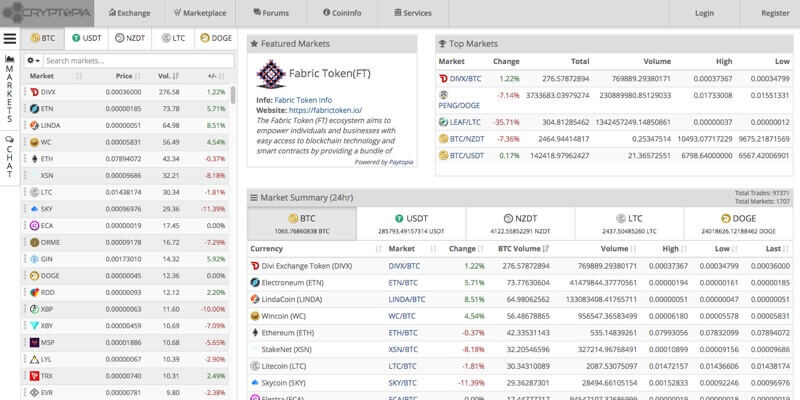Open the Services menu
800x400 pixels.
click(413, 13)
